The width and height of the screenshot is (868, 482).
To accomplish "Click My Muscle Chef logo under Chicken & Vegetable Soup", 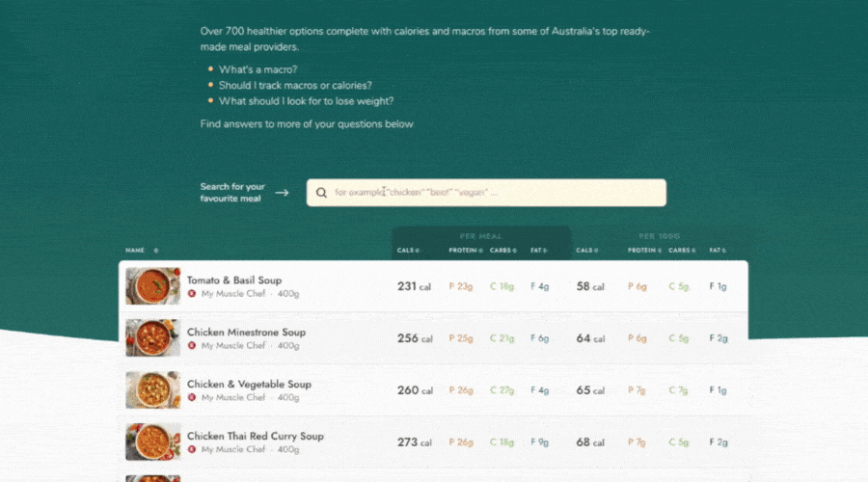I will (192, 398).
